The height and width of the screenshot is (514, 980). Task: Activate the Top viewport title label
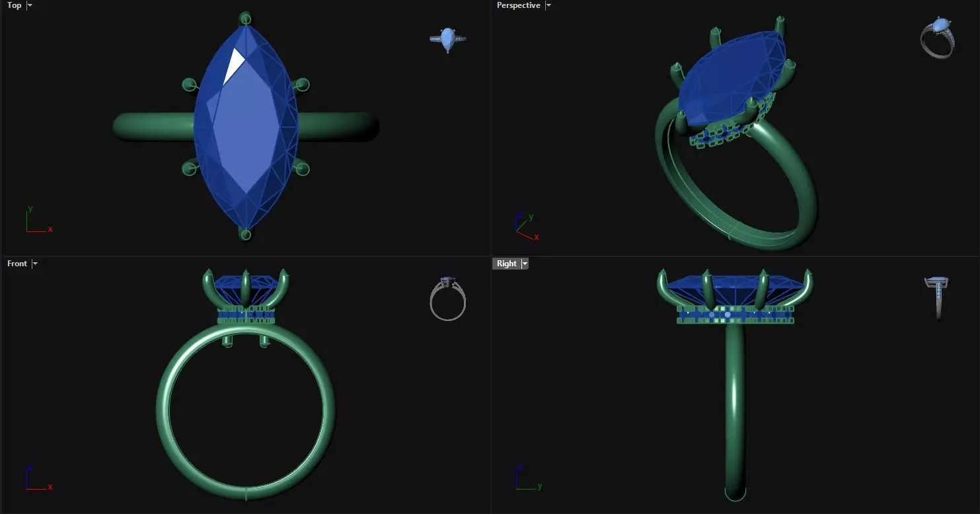(14, 5)
